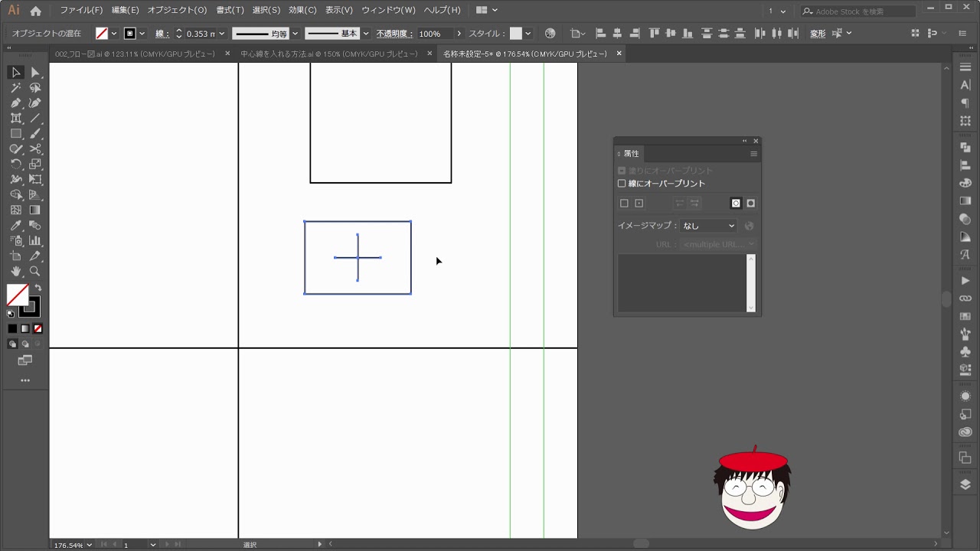Select the Direct Selection tool

[x=35, y=73]
